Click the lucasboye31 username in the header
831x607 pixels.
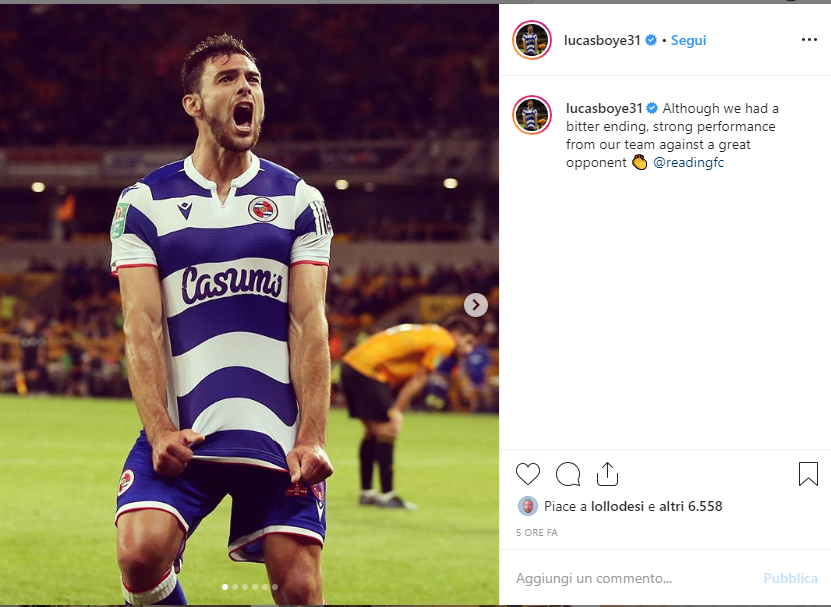(603, 40)
